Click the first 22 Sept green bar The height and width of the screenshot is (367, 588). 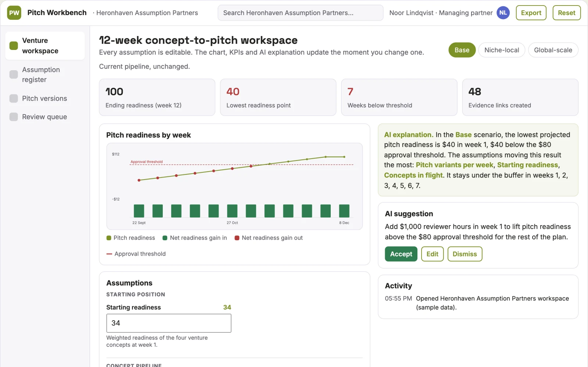139,211
